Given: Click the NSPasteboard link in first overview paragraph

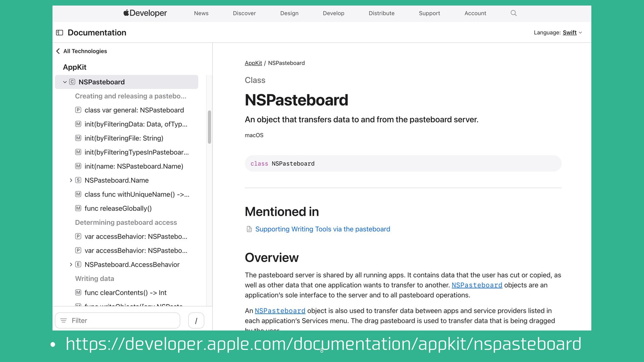Looking at the screenshot, I should coord(477,285).
